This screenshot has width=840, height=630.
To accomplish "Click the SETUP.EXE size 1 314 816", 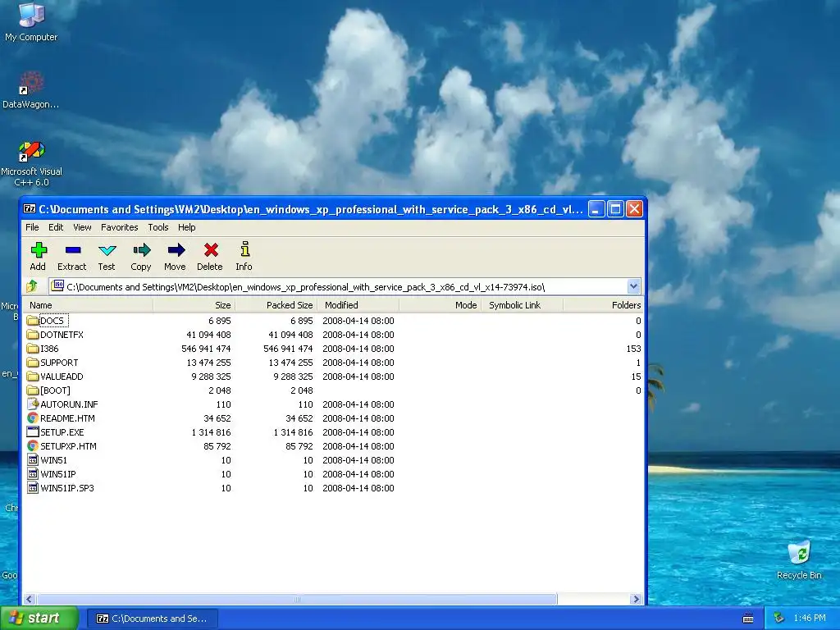I will [211, 431].
